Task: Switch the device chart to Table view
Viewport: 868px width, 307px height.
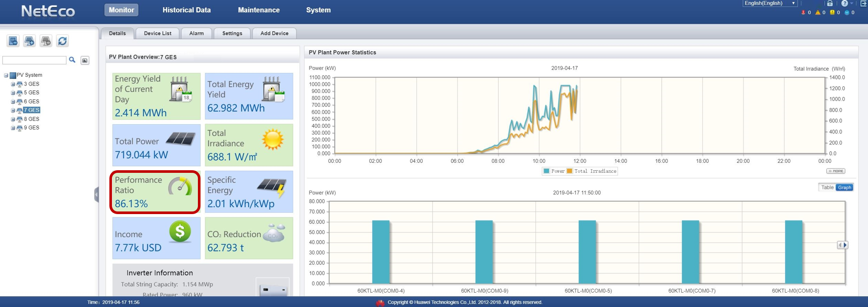Action: click(827, 188)
